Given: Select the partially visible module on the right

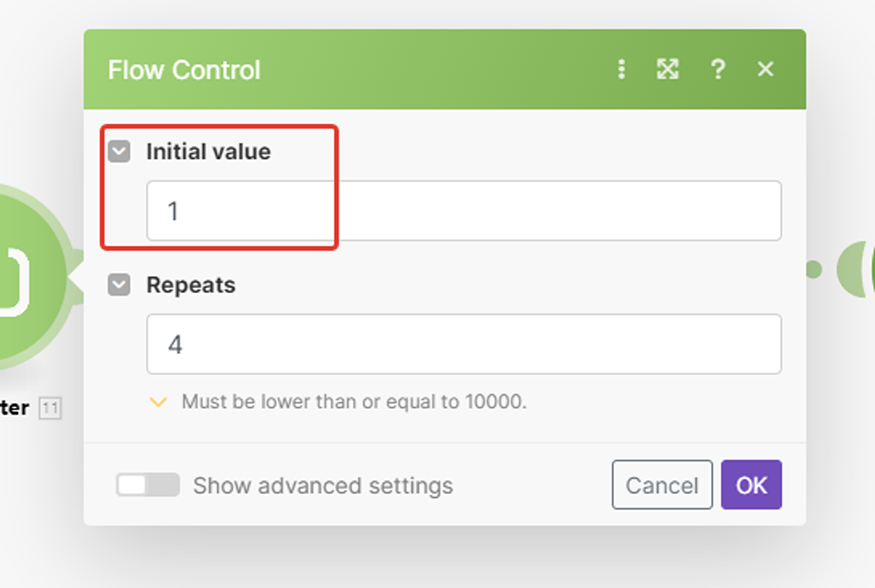Looking at the screenshot, I should (856, 269).
